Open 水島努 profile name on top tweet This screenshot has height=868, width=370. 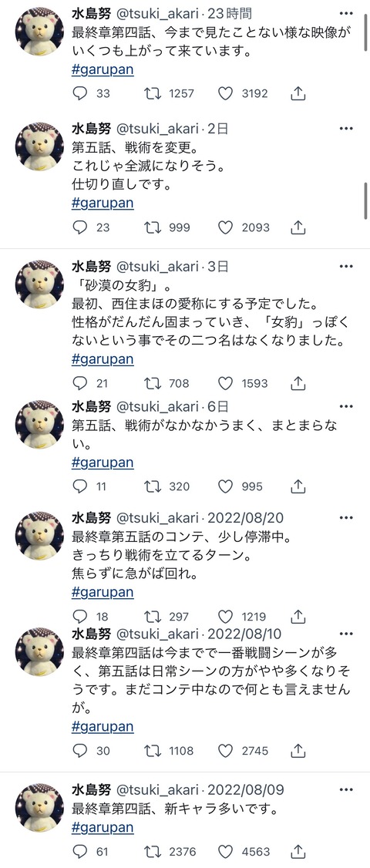(92, 14)
